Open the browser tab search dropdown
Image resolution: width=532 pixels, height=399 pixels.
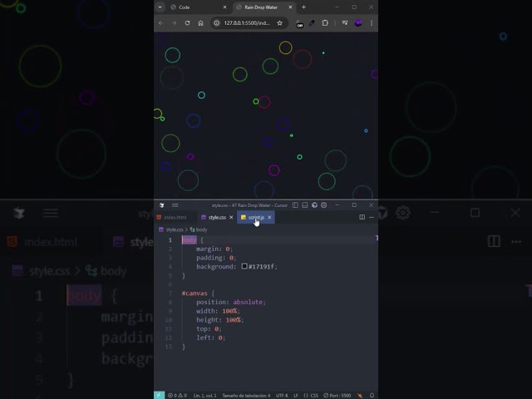coord(160,7)
